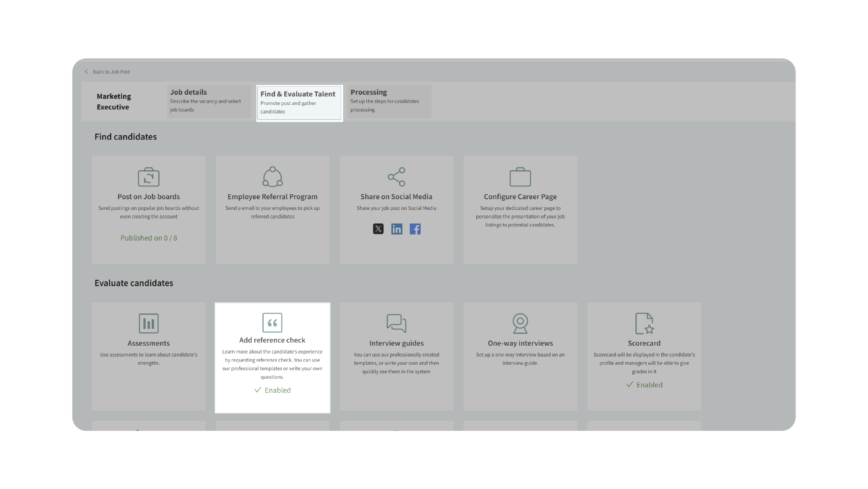Share the job post on X (Twitter)
This screenshot has width=868, height=489.
[x=378, y=229]
